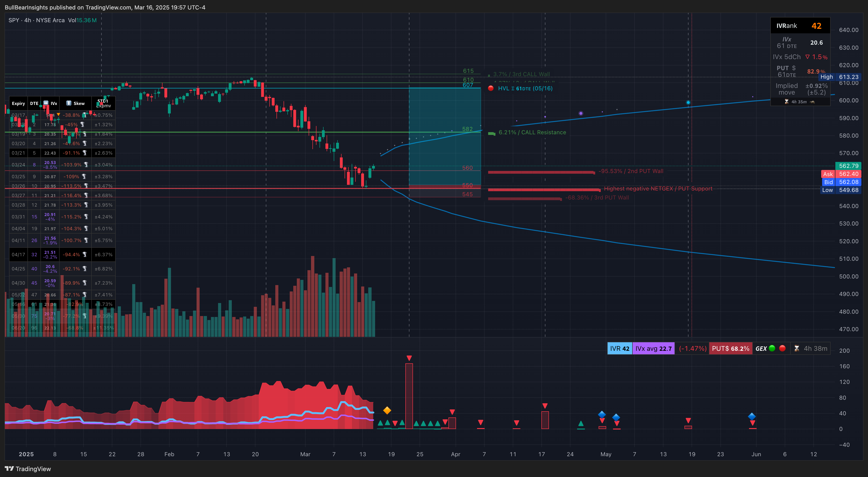868x477 pixels.
Task: Click the 04/17 expiry row cell
Action: (18, 255)
